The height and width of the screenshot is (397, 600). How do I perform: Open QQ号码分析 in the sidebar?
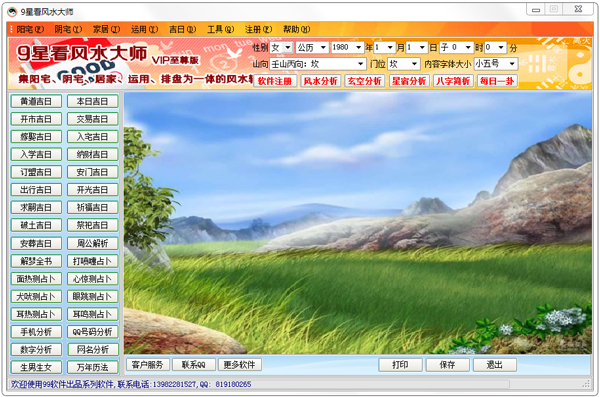click(93, 332)
